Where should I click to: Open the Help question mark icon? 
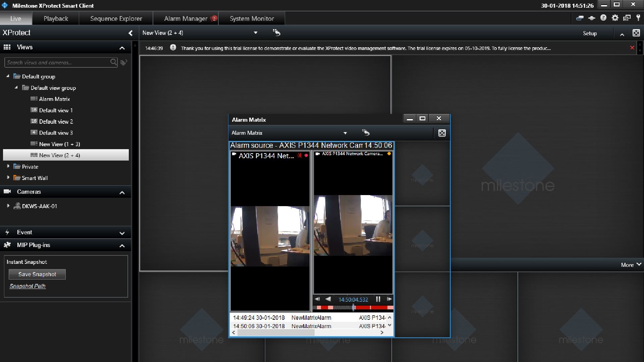click(x=603, y=18)
